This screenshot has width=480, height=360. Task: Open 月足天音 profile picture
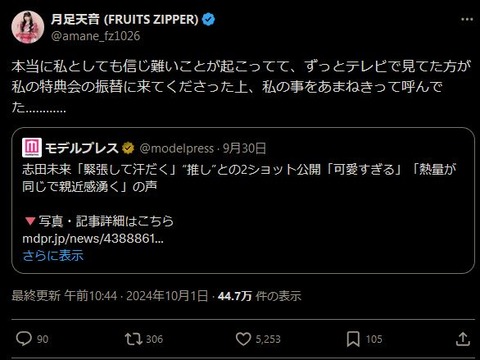click(x=28, y=27)
